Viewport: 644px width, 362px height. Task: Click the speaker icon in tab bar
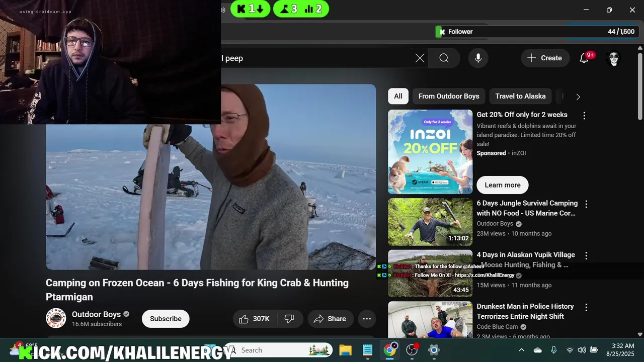[x=223, y=10]
